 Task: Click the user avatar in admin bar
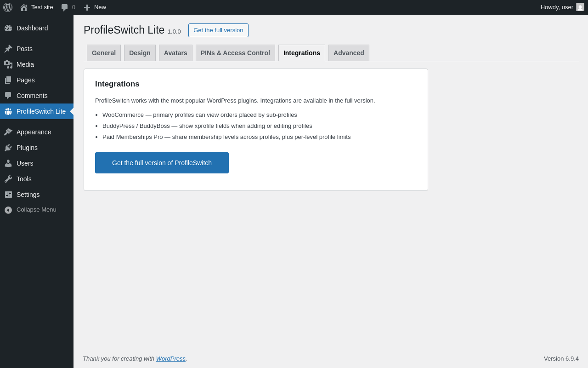[x=580, y=7]
